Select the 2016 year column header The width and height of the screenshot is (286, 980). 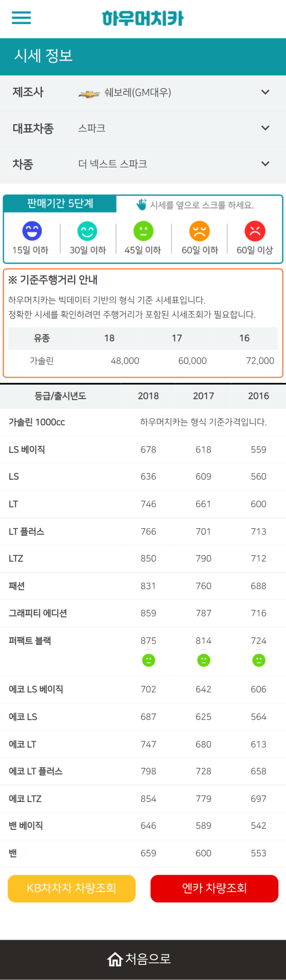click(259, 396)
